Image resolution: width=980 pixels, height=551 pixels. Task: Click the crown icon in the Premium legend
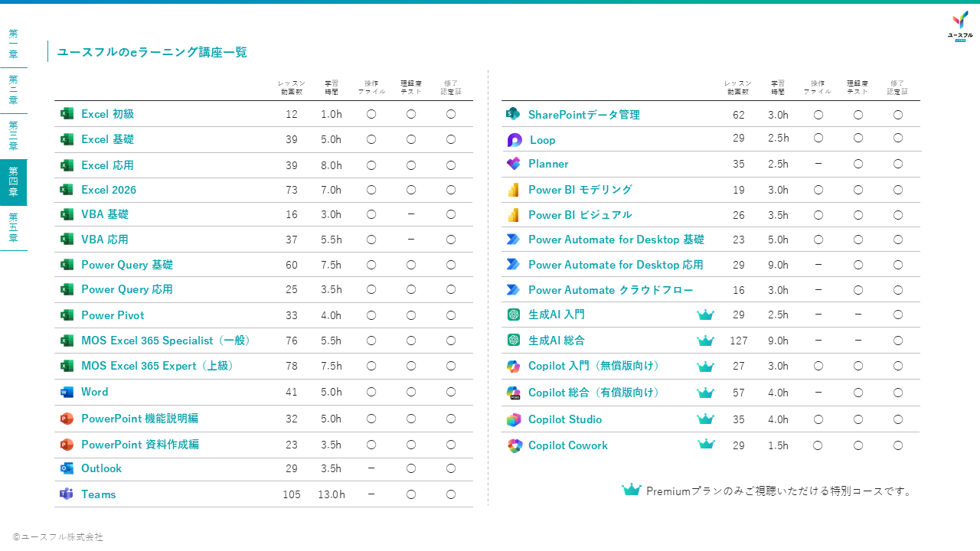click(x=631, y=490)
